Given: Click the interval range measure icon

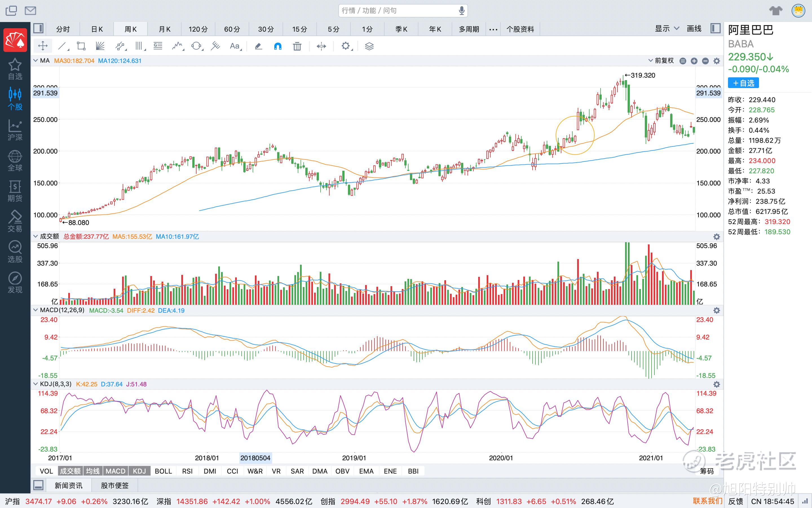Looking at the screenshot, I should pyautogui.click(x=321, y=46).
